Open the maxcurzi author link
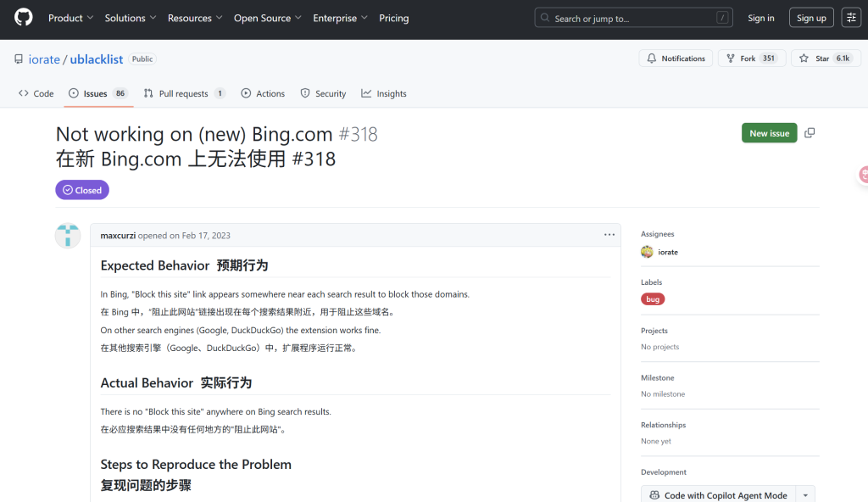Viewport: 868px width, 502px height. click(118, 236)
